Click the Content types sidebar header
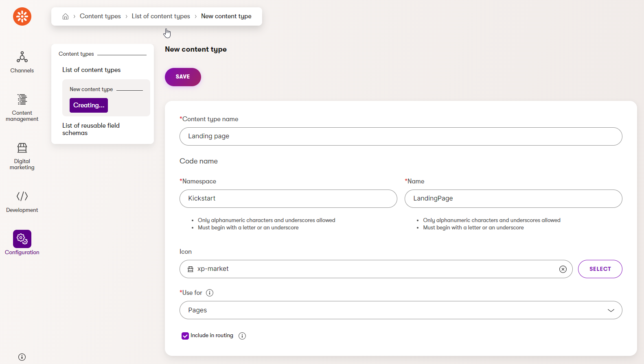Image resolution: width=644 pixels, height=364 pixels. 76,54
